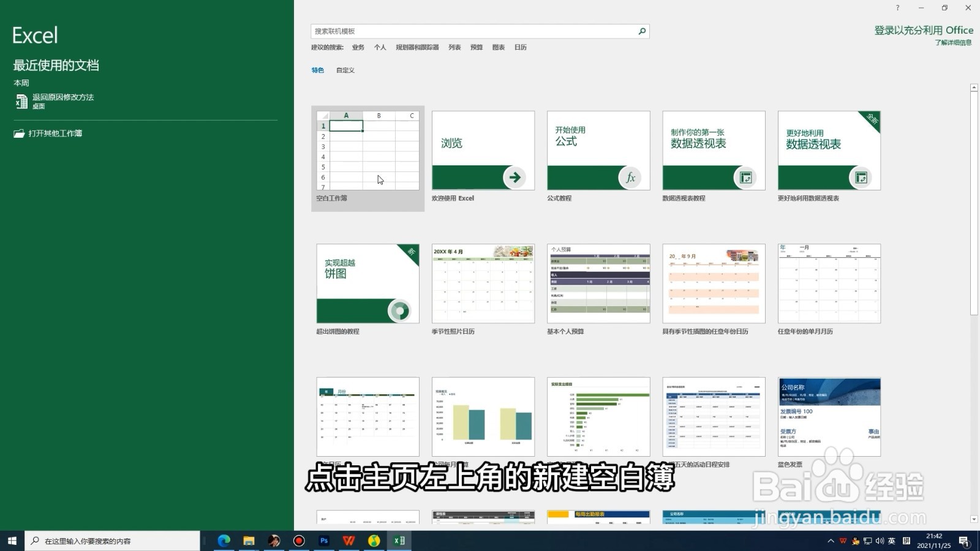Search suggested term 列表
The height and width of the screenshot is (551, 980).
pyautogui.click(x=454, y=47)
